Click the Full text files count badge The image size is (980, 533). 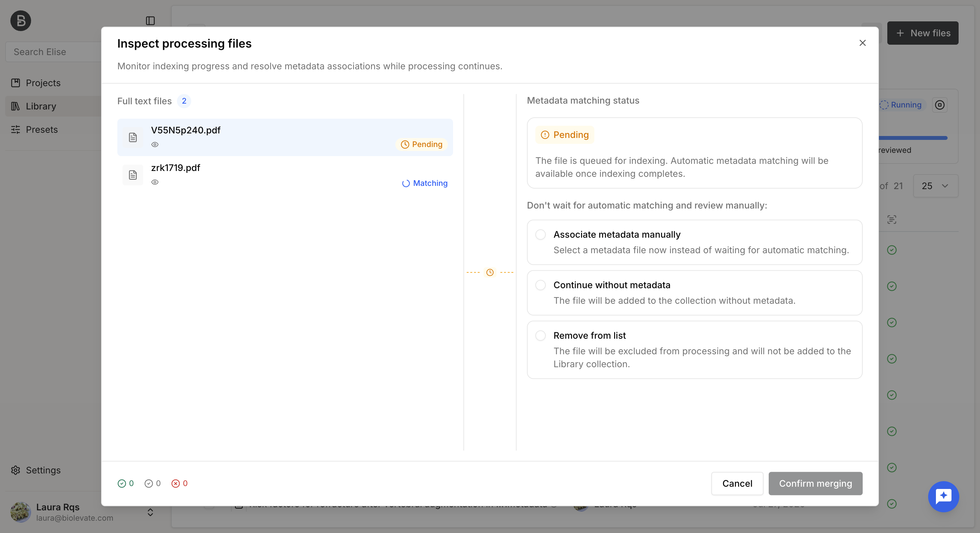click(184, 101)
